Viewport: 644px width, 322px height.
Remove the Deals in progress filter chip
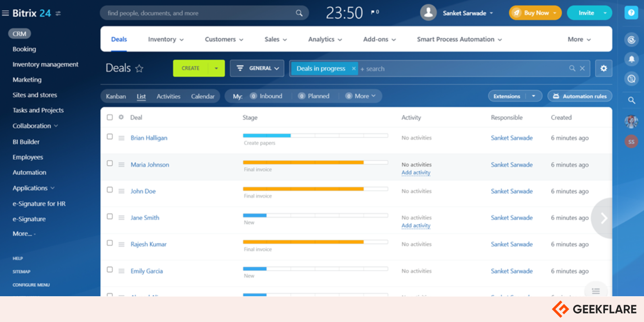[x=354, y=68]
